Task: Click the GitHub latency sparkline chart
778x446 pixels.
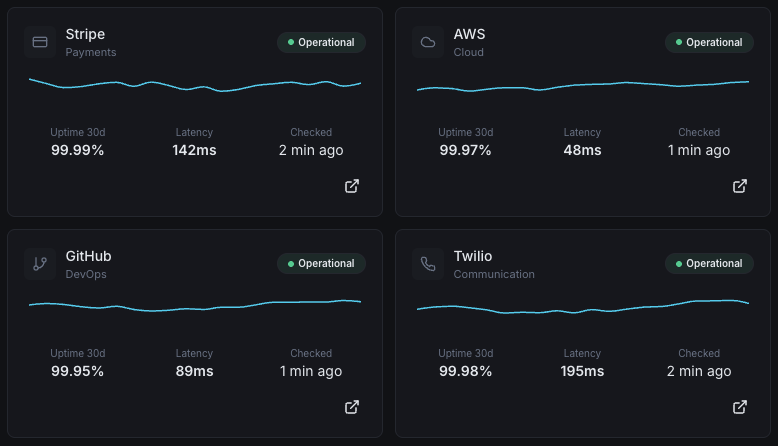Action: point(195,306)
